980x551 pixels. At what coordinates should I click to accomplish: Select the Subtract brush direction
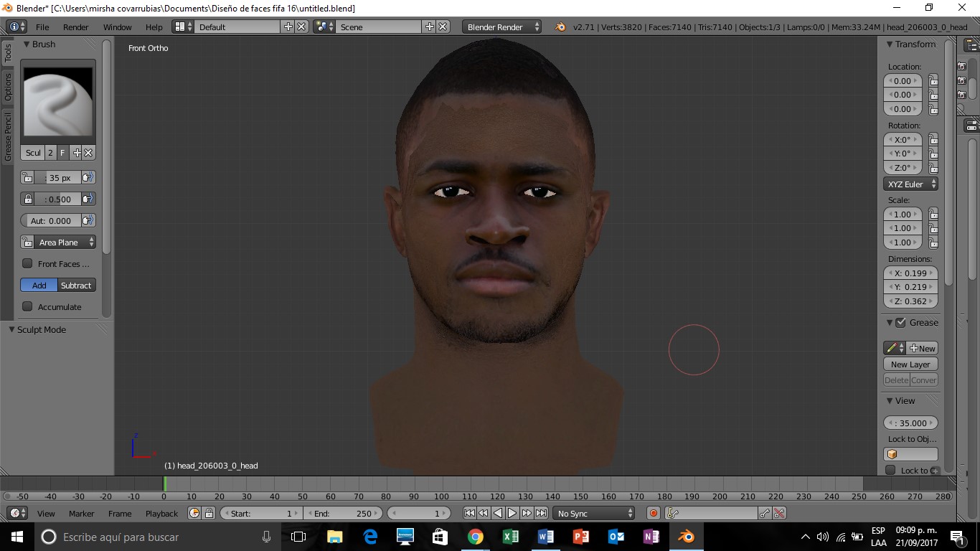(77, 285)
